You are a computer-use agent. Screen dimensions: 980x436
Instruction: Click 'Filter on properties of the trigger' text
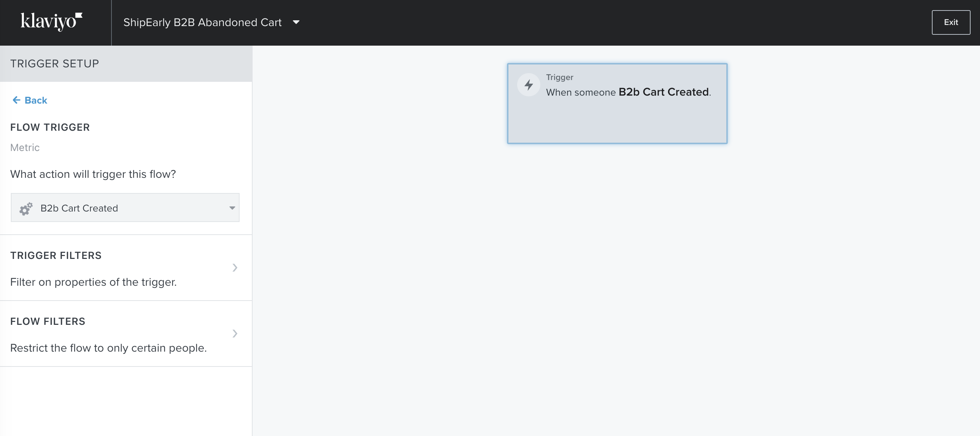pos(93,282)
